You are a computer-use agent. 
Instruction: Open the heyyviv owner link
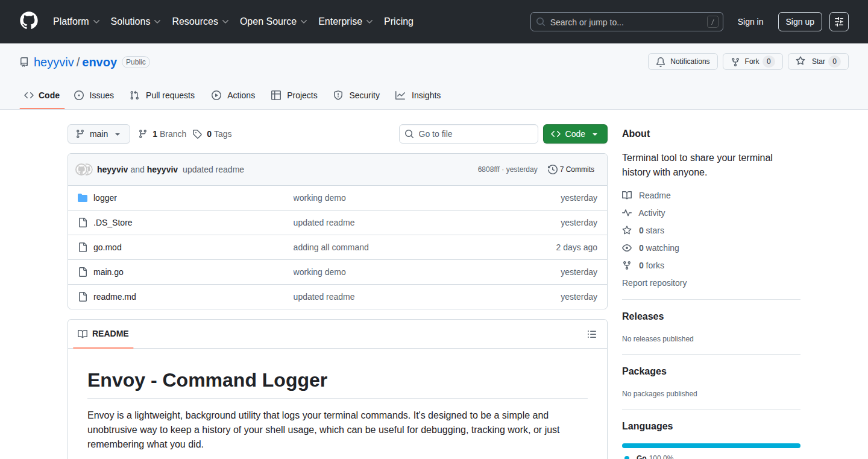54,62
